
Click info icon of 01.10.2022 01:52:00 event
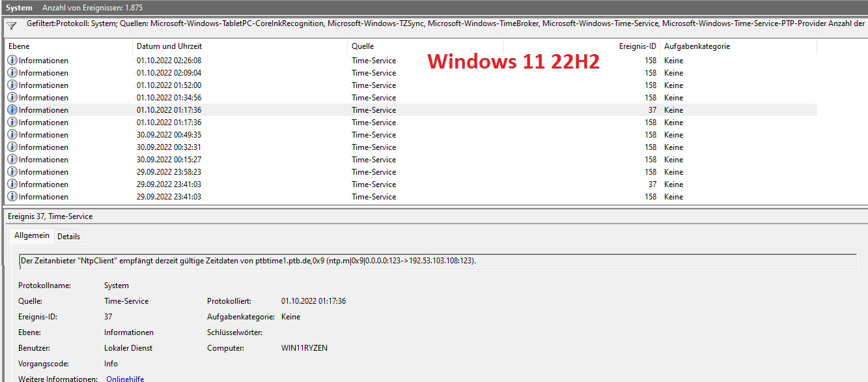(12, 85)
